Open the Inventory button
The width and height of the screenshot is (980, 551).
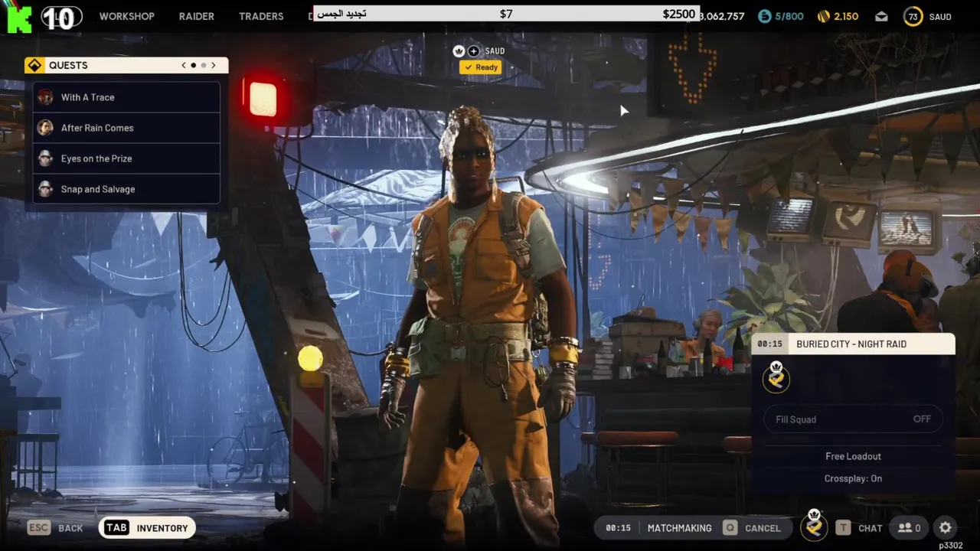pos(147,528)
